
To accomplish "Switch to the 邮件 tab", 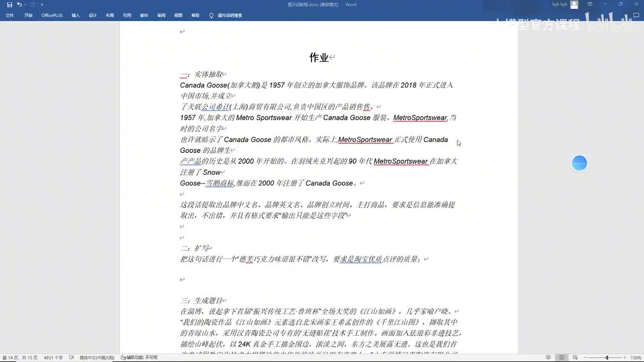I will (144, 16).
